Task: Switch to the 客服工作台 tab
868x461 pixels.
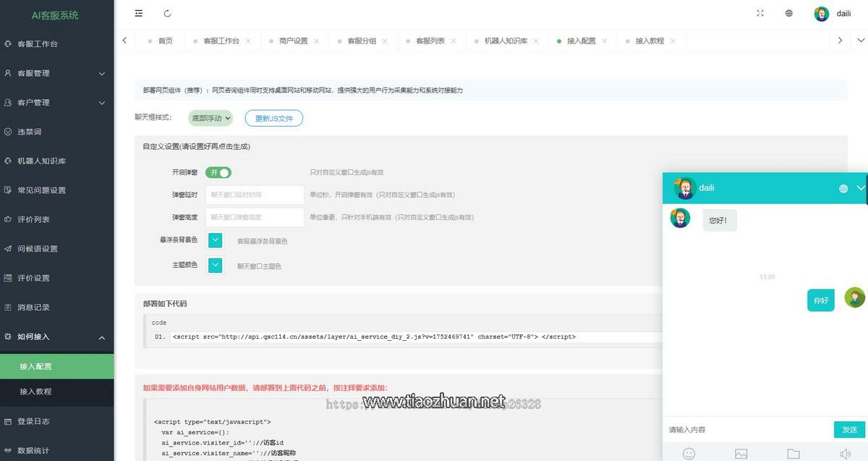Action: tap(222, 41)
